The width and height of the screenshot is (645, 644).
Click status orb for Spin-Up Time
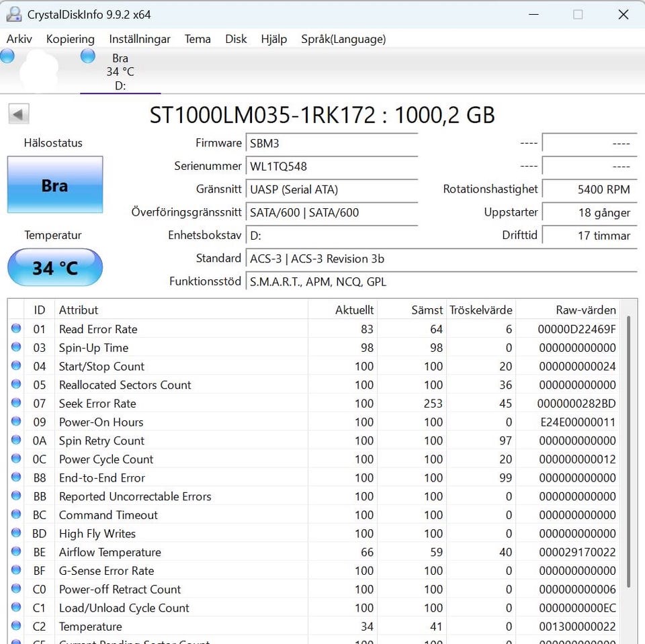16,347
